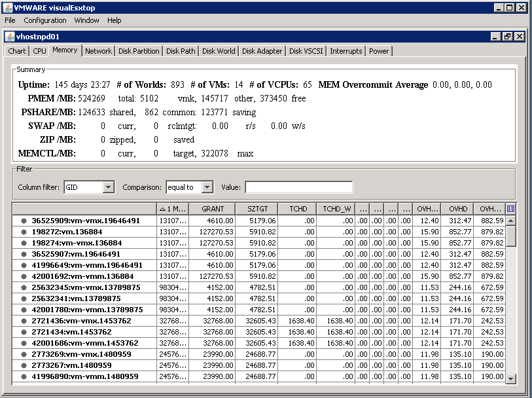Click the filter Value input field

299,187
